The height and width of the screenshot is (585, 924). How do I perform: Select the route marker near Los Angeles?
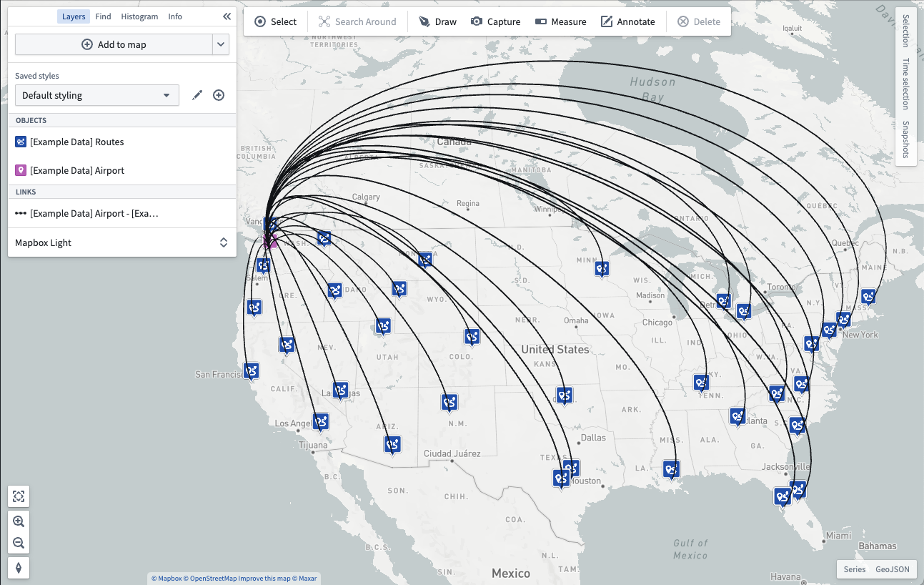pyautogui.click(x=321, y=421)
